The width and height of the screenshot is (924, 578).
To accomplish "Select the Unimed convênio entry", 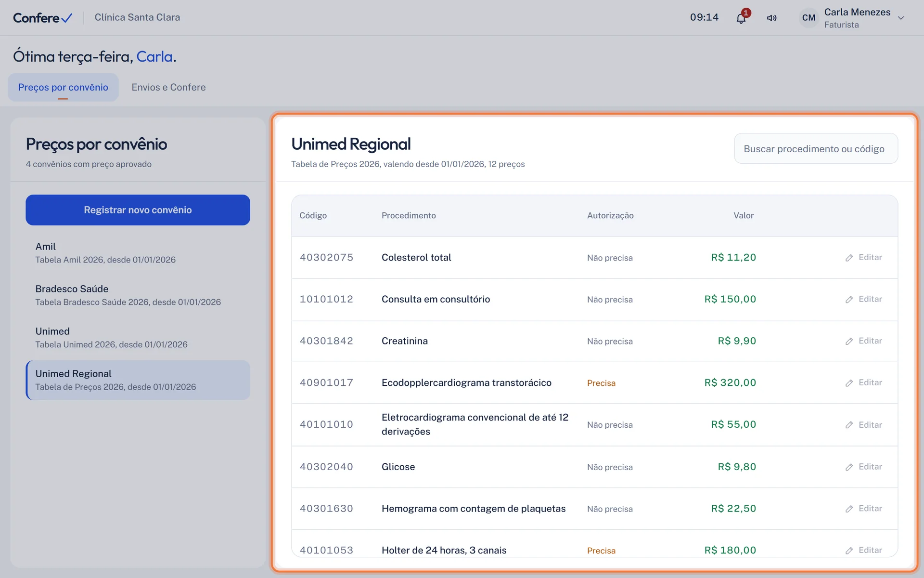I will click(x=138, y=338).
